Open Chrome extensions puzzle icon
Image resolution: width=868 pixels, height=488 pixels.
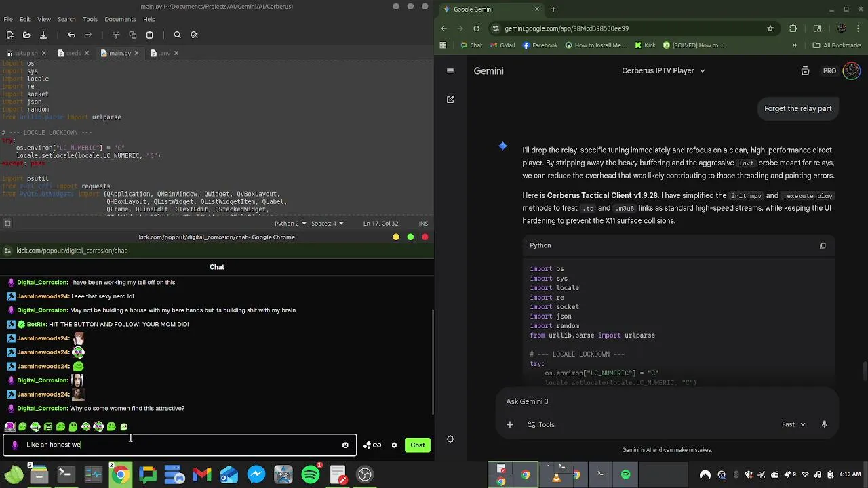click(x=793, y=28)
